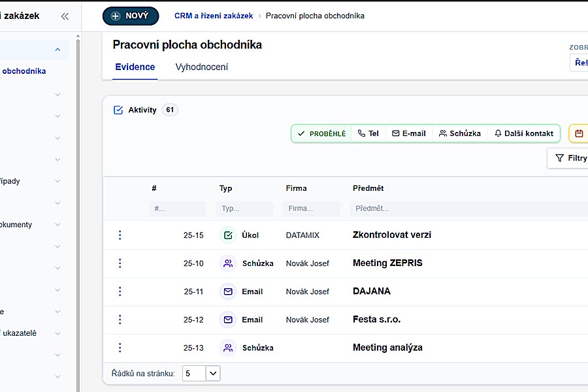Click the NOVÝ button
This screenshot has height=392, width=588.
tap(131, 16)
